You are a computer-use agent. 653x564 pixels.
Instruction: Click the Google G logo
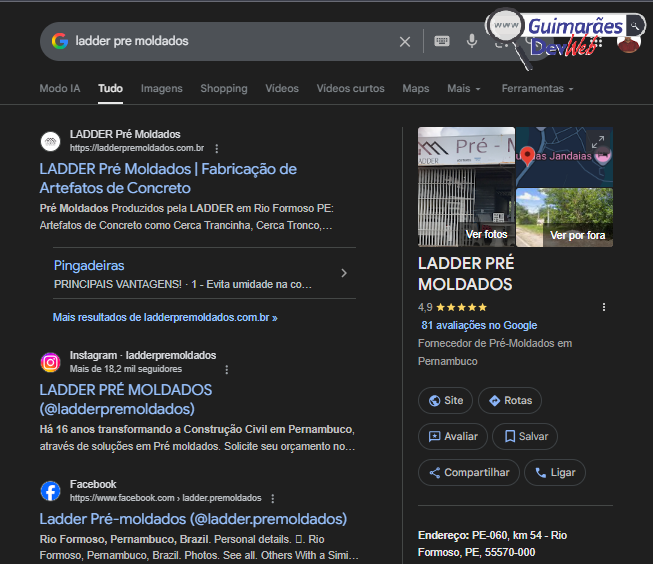(60, 41)
